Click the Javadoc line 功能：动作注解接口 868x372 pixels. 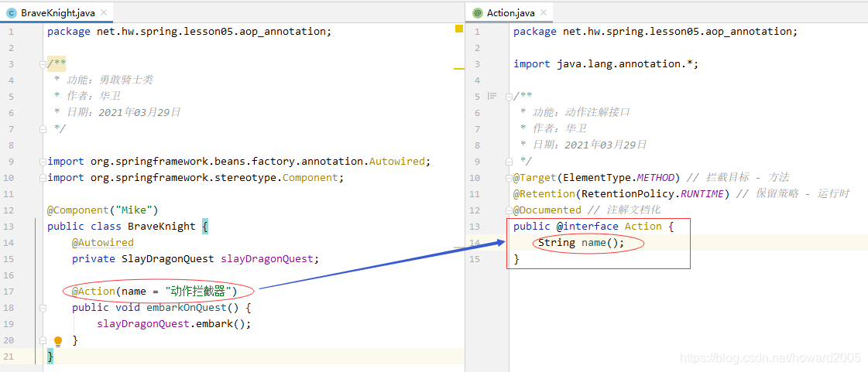[x=575, y=113]
